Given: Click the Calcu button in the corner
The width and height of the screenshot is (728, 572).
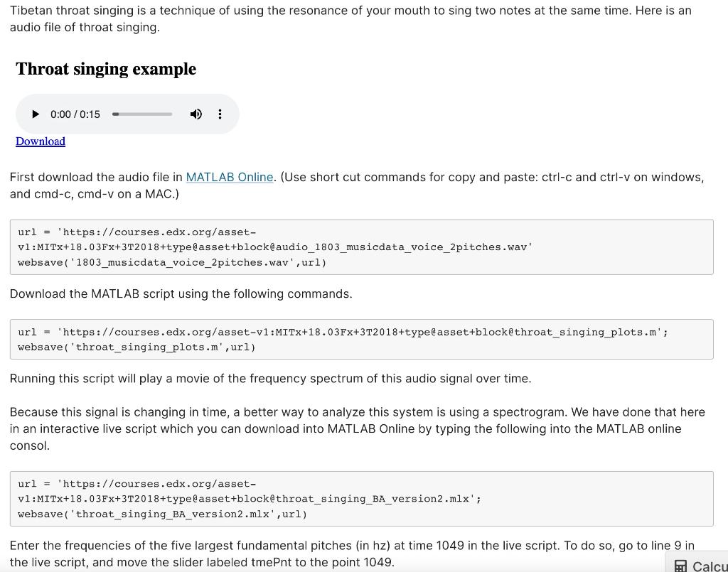Looking at the screenshot, I should coord(700,566).
